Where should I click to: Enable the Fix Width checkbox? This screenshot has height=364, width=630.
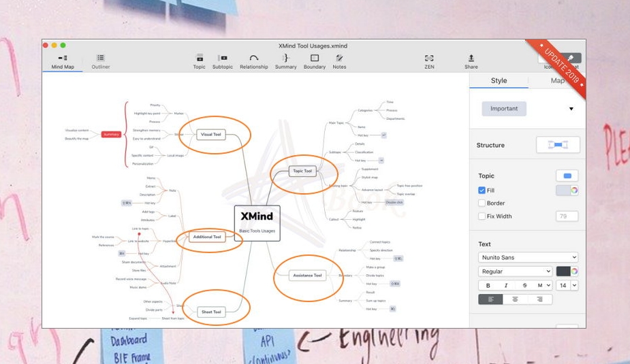482,216
